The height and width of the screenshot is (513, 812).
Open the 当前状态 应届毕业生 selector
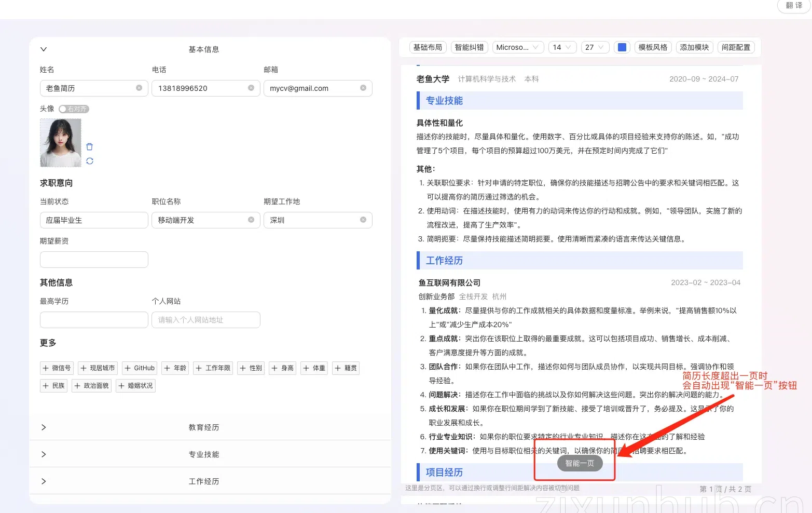tap(94, 220)
